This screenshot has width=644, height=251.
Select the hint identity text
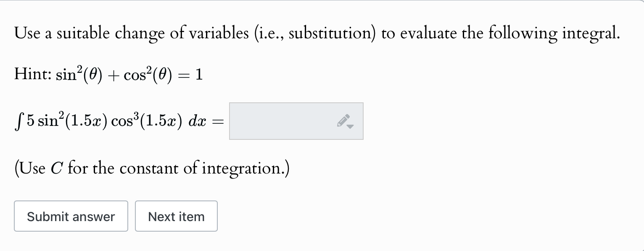pos(108,74)
